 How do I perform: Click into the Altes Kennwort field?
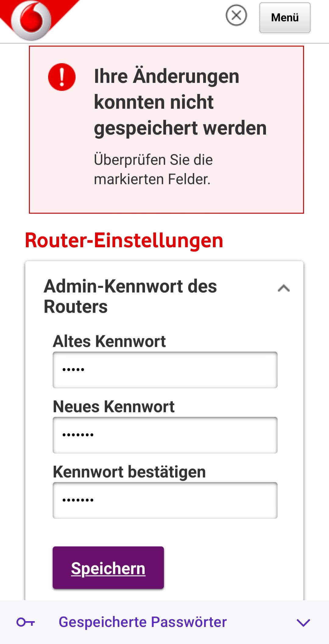tap(164, 370)
